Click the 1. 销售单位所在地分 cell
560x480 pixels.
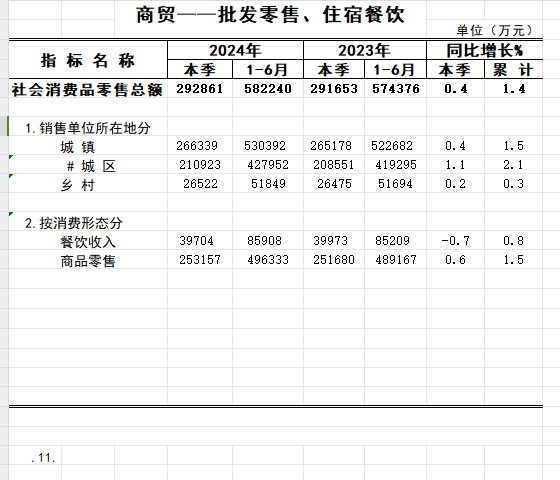[88, 128]
